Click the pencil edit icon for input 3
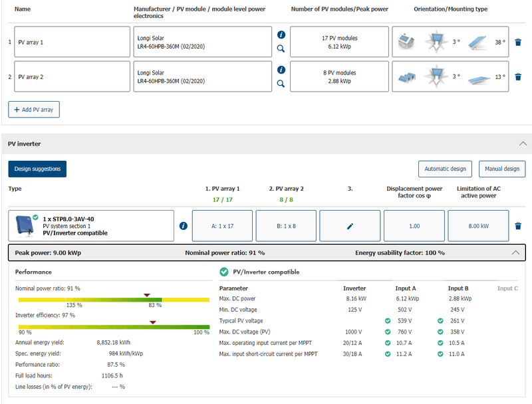The height and width of the screenshot is (404, 532). pos(350,226)
